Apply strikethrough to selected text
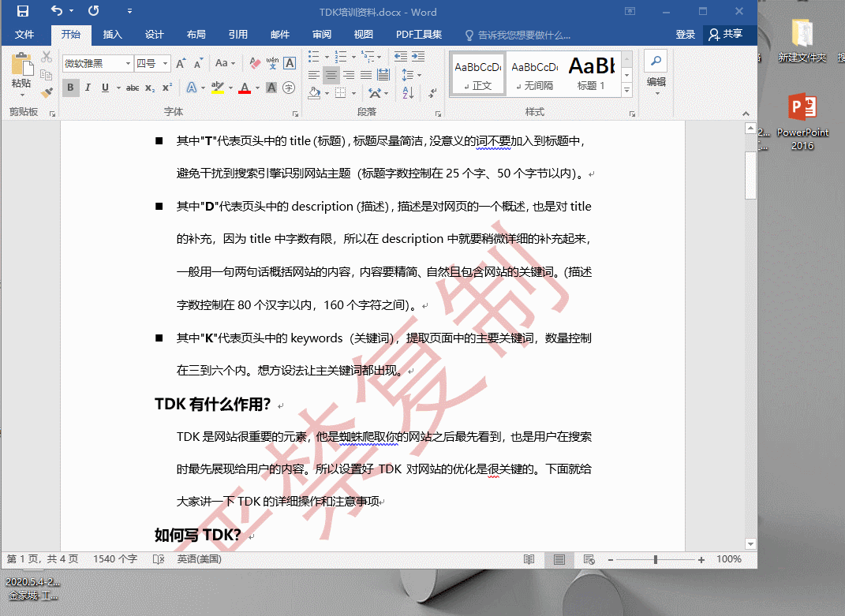 pyautogui.click(x=133, y=87)
